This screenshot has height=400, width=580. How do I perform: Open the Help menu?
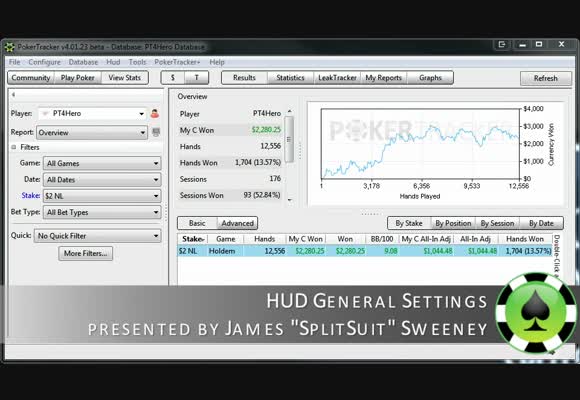217,62
